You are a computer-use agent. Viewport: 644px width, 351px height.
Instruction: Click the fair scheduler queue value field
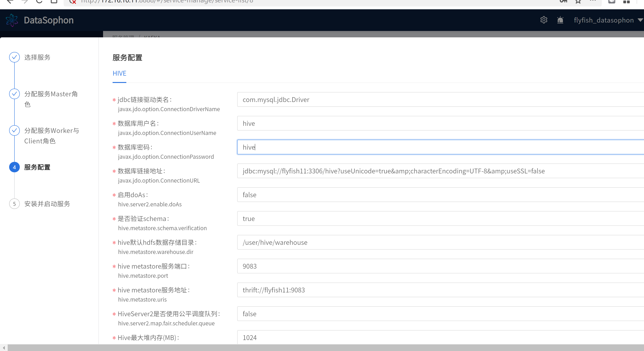pyautogui.click(x=440, y=314)
